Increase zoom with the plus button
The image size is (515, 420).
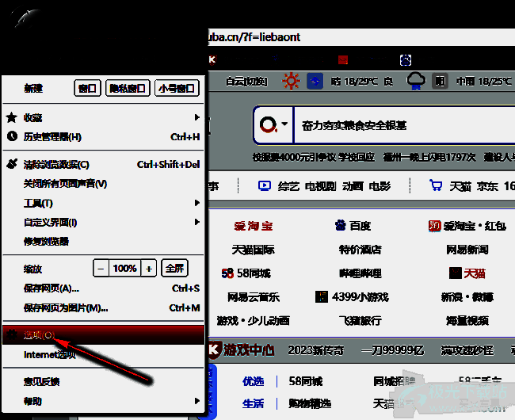pyautogui.click(x=149, y=269)
